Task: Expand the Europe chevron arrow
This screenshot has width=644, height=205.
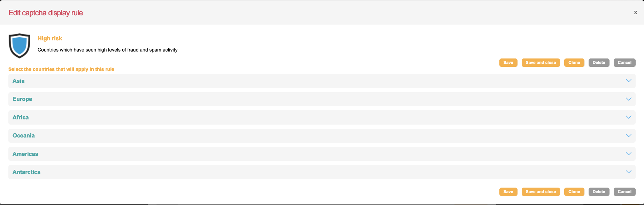Action: click(628, 99)
